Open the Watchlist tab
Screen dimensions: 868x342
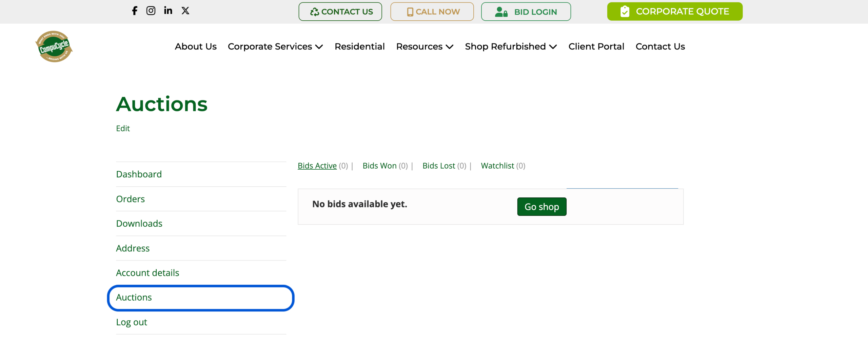(497, 166)
